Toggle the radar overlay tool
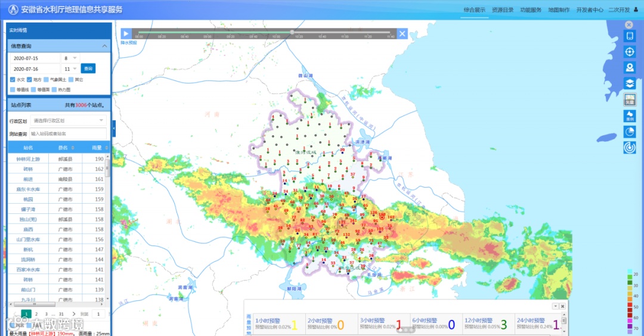 pos(629,147)
